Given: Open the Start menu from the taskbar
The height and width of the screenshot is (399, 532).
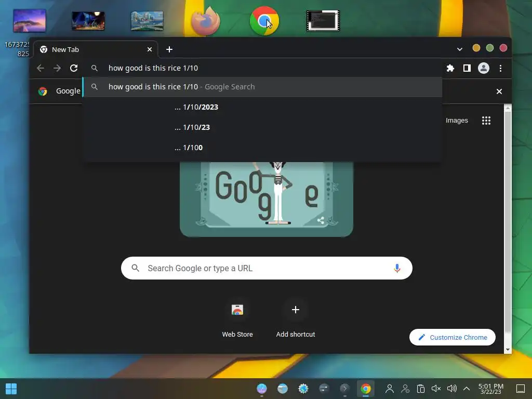Looking at the screenshot, I should pyautogui.click(x=11, y=389).
